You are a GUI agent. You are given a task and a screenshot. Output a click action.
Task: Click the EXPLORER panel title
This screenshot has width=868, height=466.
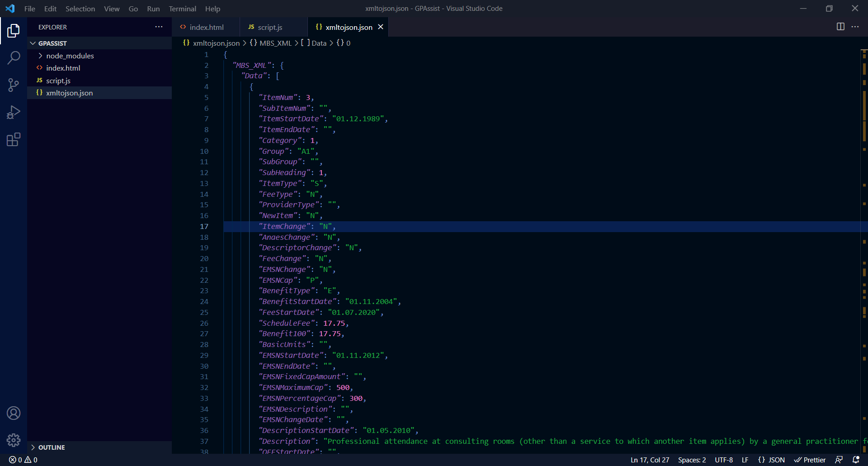coord(52,27)
